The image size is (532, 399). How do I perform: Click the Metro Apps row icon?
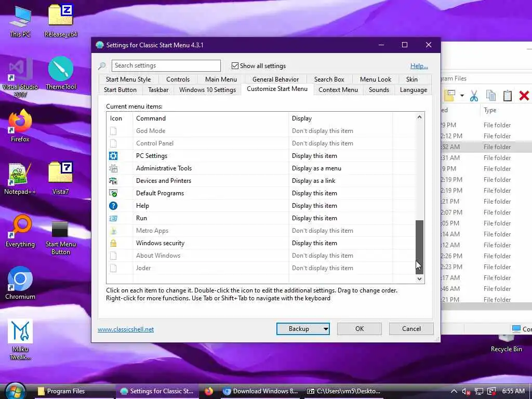pos(113,231)
